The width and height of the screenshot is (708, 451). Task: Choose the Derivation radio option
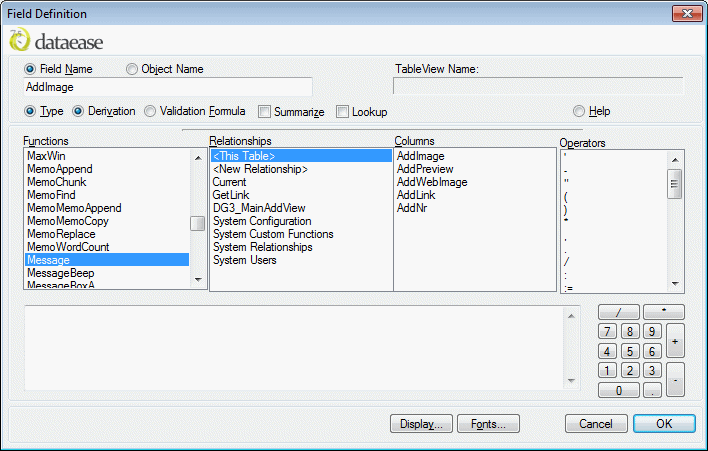tap(78, 111)
